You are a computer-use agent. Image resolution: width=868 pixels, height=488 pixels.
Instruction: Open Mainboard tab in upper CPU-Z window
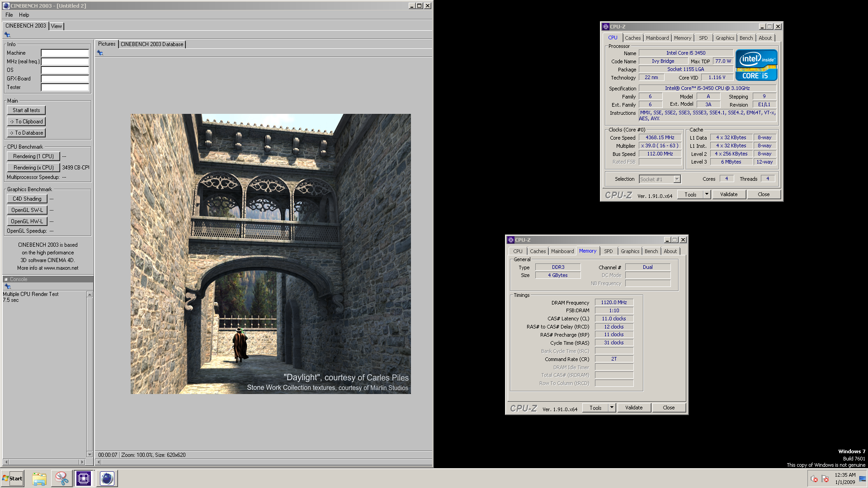coord(657,38)
